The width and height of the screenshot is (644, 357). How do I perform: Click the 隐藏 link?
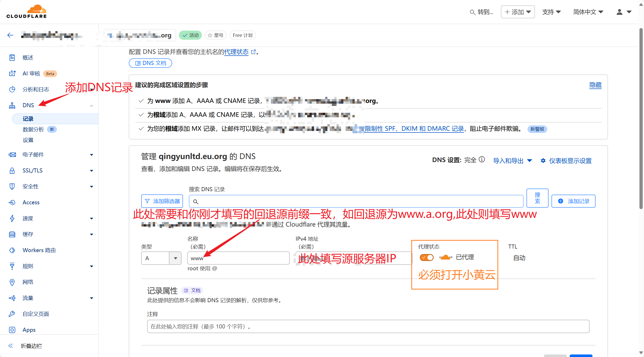coord(595,85)
